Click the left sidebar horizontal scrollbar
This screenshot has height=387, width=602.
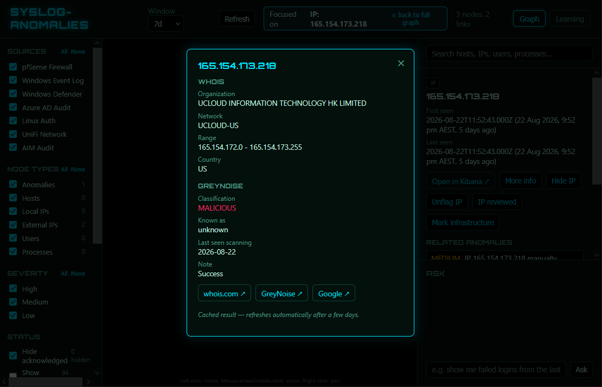click(x=45, y=382)
